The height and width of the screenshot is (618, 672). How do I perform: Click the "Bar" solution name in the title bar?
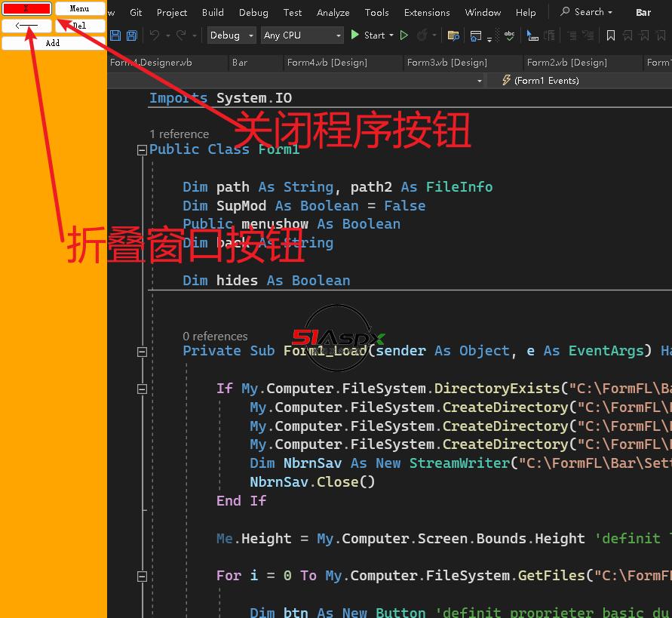(643, 12)
